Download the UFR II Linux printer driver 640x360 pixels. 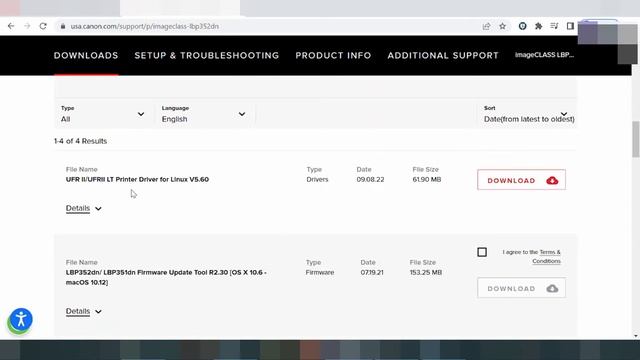521,180
